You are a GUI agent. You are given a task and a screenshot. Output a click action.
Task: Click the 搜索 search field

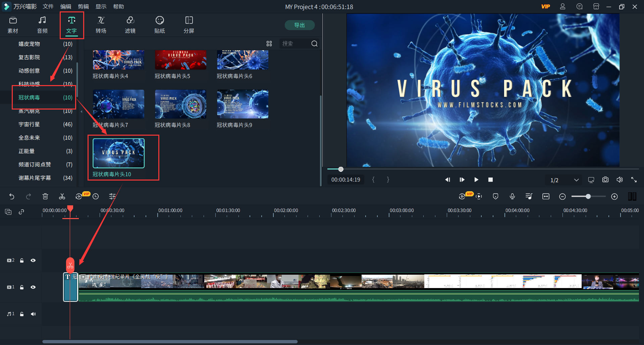[x=295, y=44]
